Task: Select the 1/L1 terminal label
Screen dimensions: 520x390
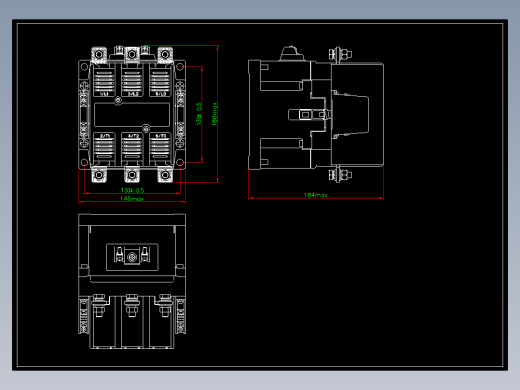Action: point(104,94)
